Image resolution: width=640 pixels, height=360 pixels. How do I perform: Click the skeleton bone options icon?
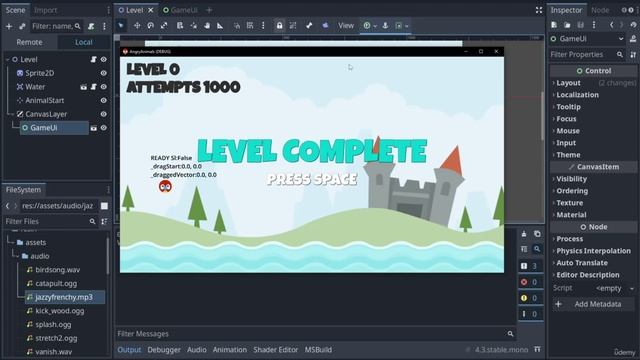[x=309, y=26]
